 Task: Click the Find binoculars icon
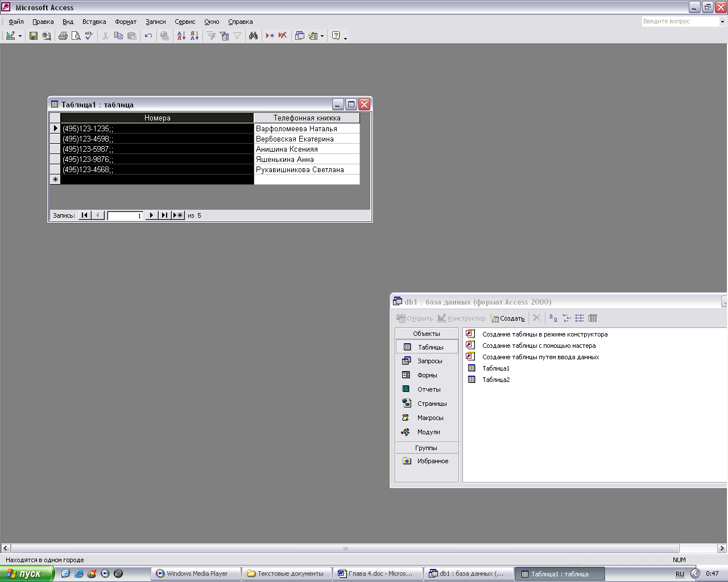(254, 36)
